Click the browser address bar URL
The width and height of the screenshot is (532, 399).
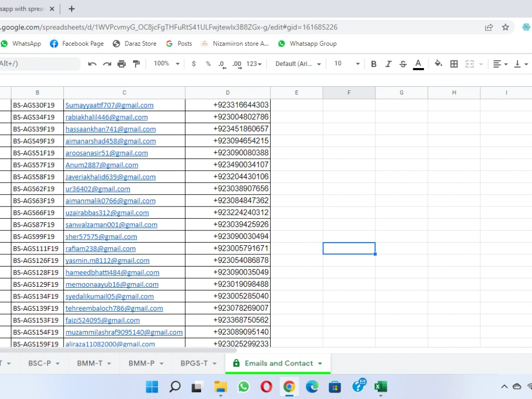click(169, 27)
